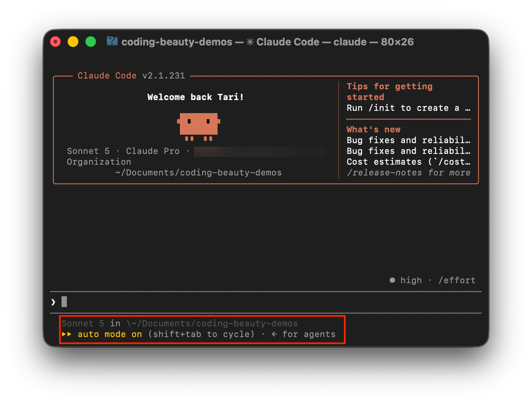The width and height of the screenshot is (532, 404).
Task: Click the prompt chevron symbol
Action: pyautogui.click(x=53, y=302)
